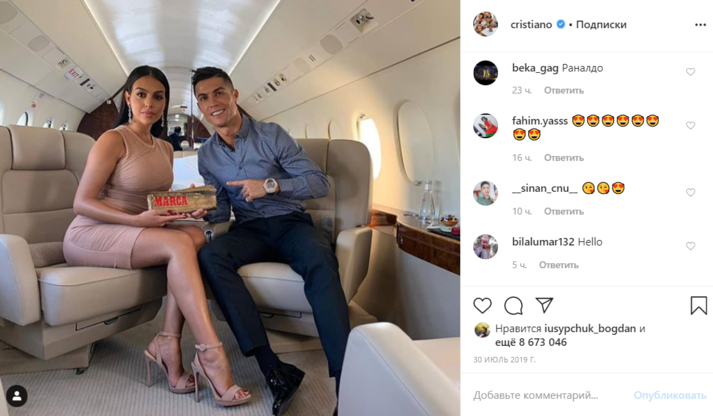Screen dimensions: 713x416
Task: Open the three-dot more options menu
Action: coord(700,25)
